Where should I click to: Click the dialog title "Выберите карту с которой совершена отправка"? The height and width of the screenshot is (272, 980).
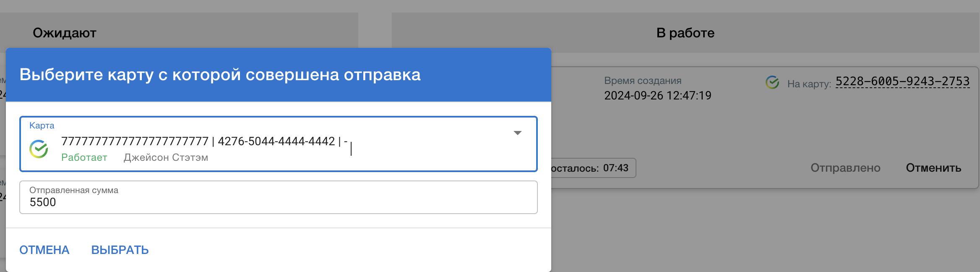220,75
